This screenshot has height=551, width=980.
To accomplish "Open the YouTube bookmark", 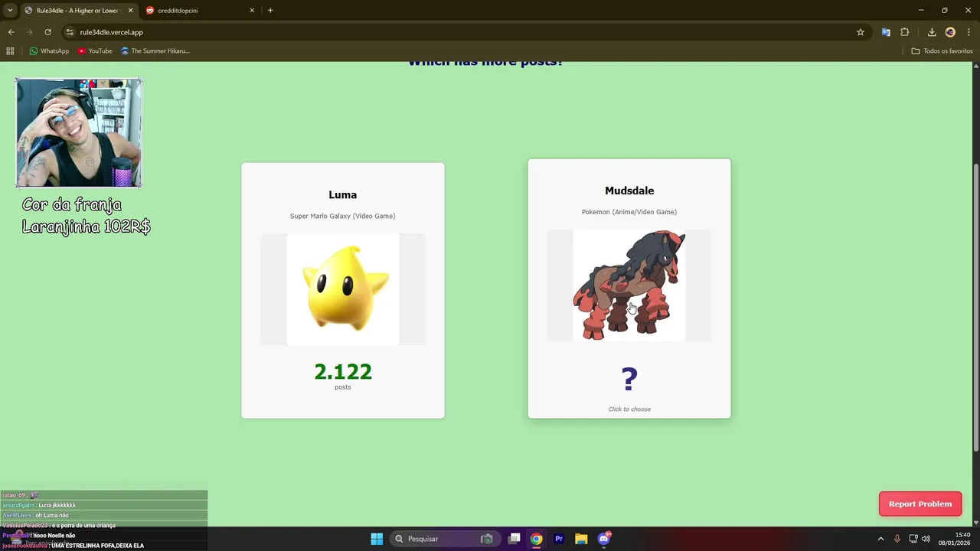I will coord(95,51).
